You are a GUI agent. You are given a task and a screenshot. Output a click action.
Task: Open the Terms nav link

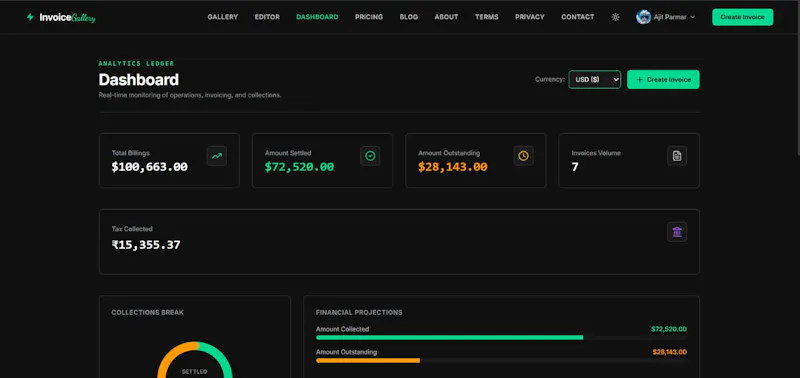[487, 17]
